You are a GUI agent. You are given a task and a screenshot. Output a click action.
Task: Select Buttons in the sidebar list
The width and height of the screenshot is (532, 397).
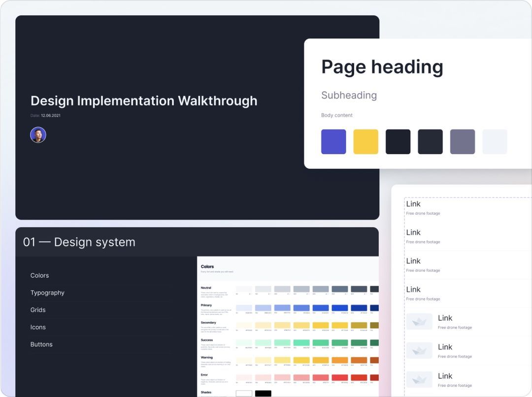coord(41,344)
